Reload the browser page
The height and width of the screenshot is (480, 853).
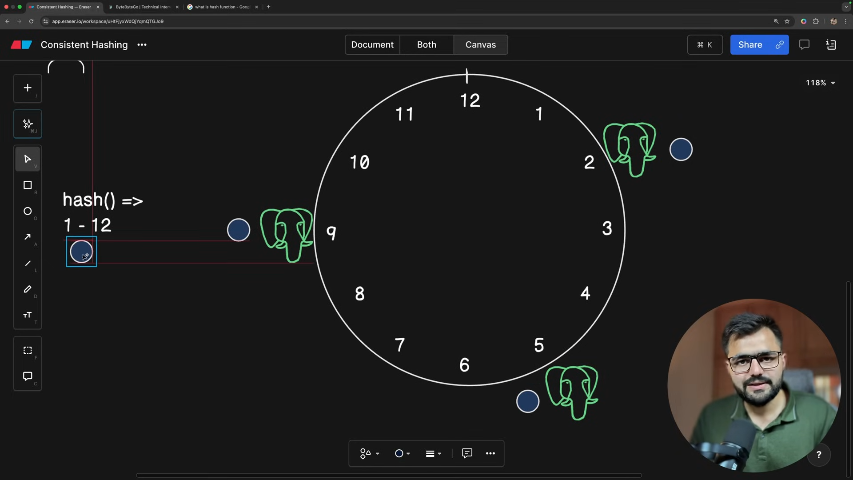[31, 21]
